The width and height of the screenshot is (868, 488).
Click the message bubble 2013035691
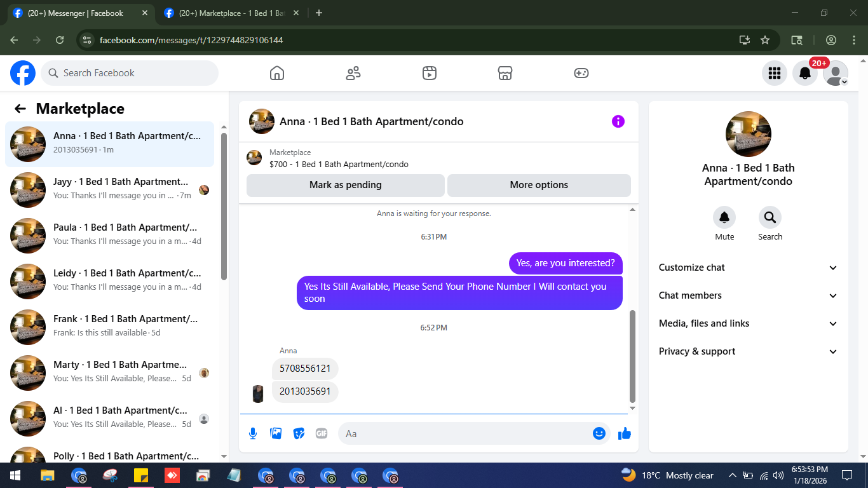305,391
